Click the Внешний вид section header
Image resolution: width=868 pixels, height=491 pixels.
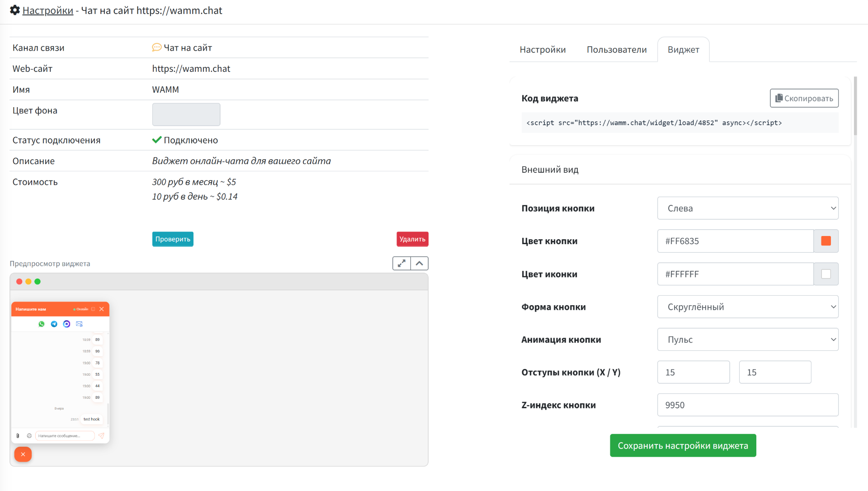[x=550, y=170]
